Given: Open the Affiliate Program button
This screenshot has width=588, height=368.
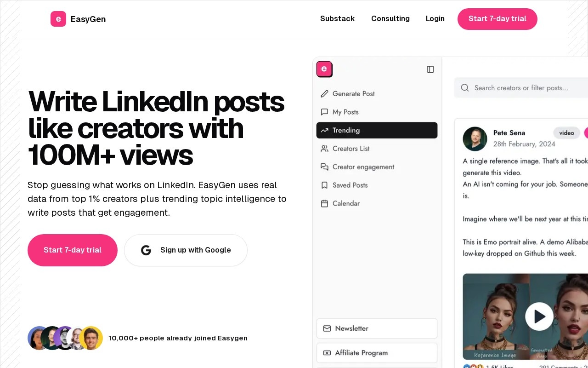Looking at the screenshot, I should pos(377,353).
